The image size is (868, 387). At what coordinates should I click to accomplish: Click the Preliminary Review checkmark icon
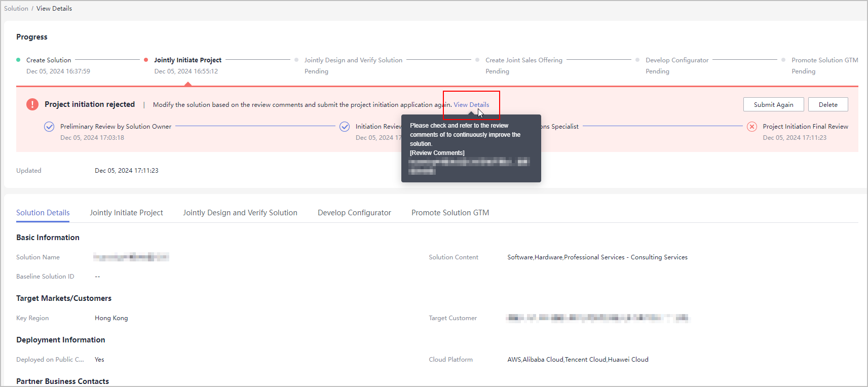click(x=49, y=127)
